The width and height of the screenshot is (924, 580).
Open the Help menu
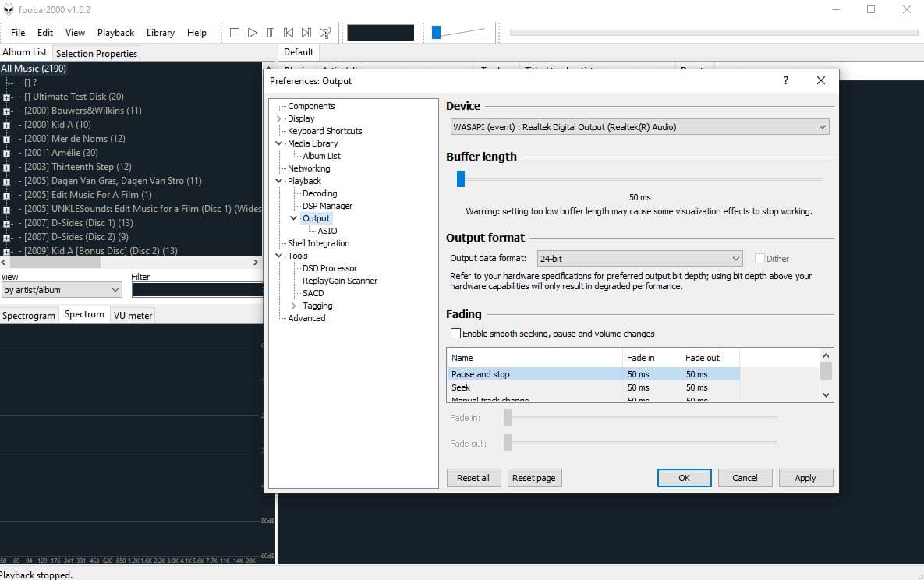tap(196, 33)
